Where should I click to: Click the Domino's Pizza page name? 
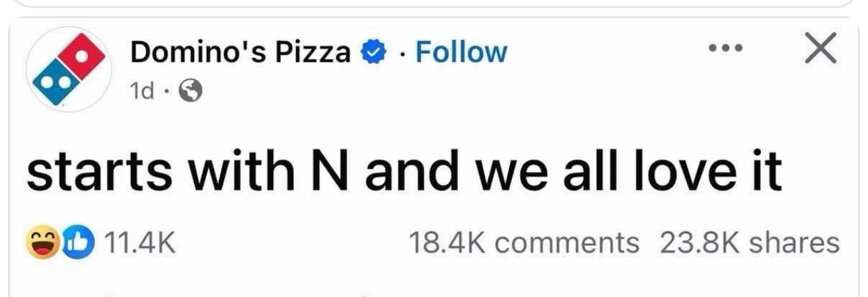point(241,52)
